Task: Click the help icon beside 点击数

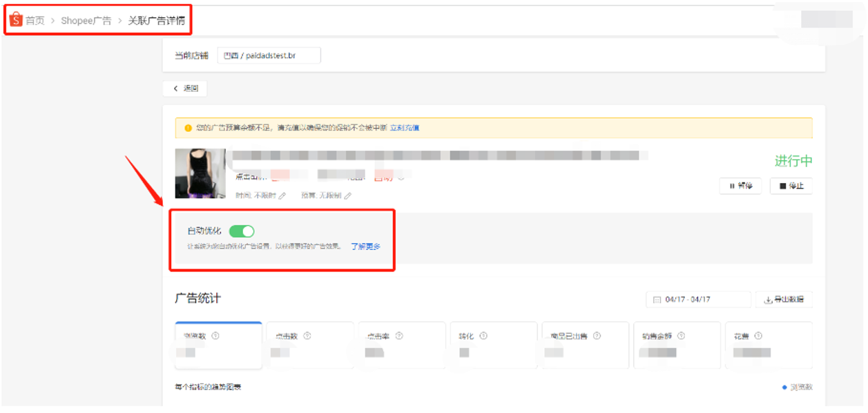Action: [x=307, y=336]
